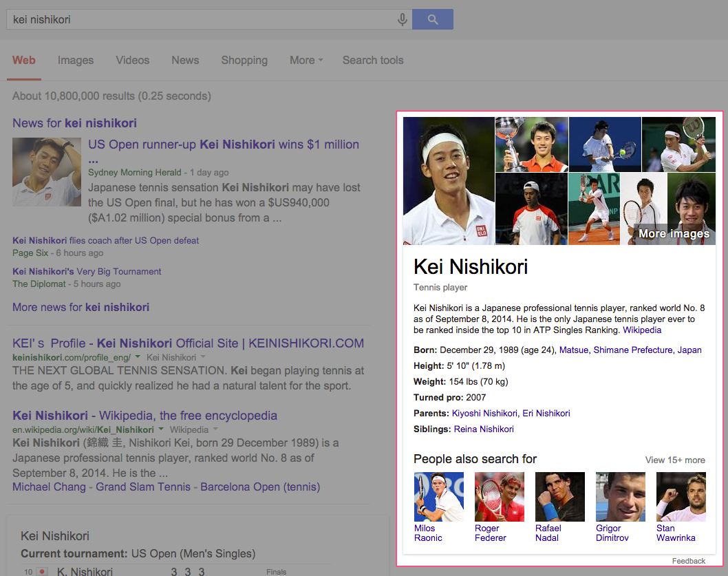Click the More images overlay
This screenshot has height=576, width=728.
[x=674, y=234]
